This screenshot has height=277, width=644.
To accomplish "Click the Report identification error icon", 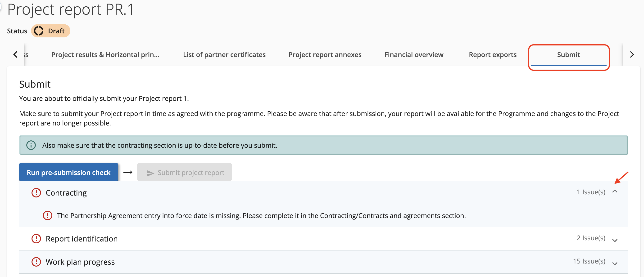I will pos(36,239).
